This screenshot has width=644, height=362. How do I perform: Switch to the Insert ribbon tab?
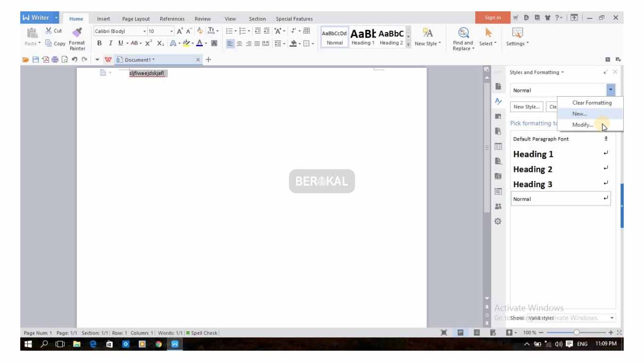[103, 18]
